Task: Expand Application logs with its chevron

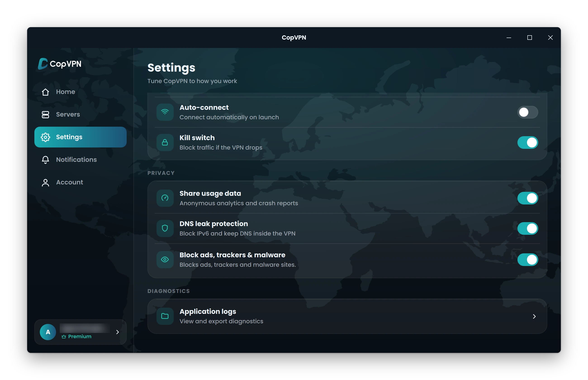Action: [x=534, y=316]
